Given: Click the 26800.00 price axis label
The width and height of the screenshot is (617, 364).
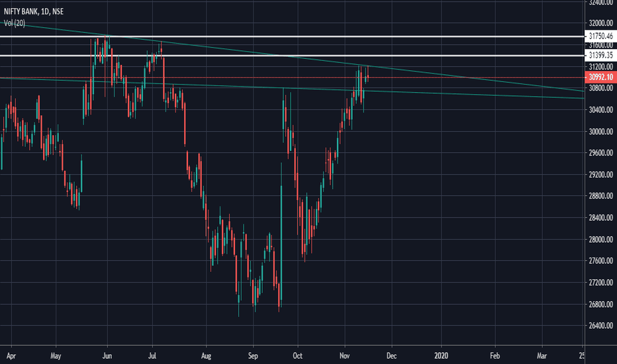Looking at the screenshot, I should (600, 304).
